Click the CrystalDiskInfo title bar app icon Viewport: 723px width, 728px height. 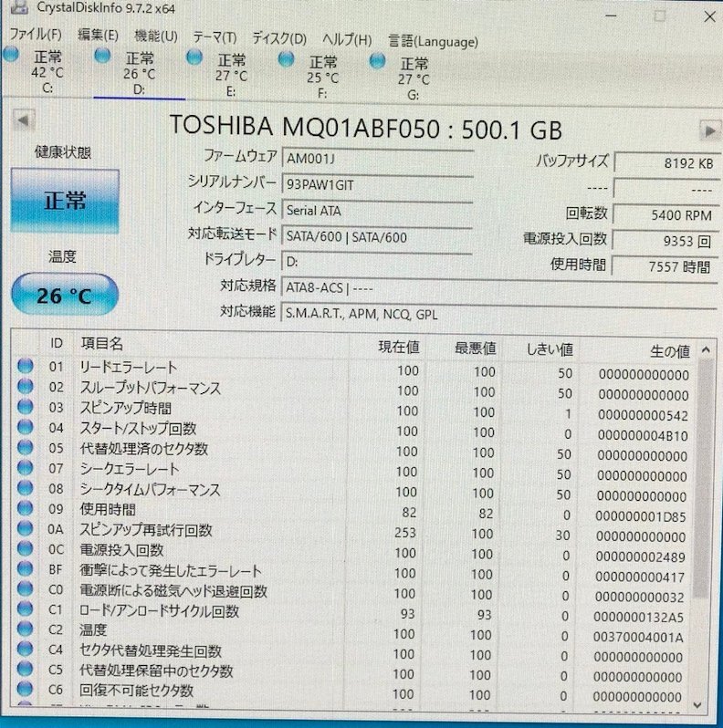[x=18, y=6]
